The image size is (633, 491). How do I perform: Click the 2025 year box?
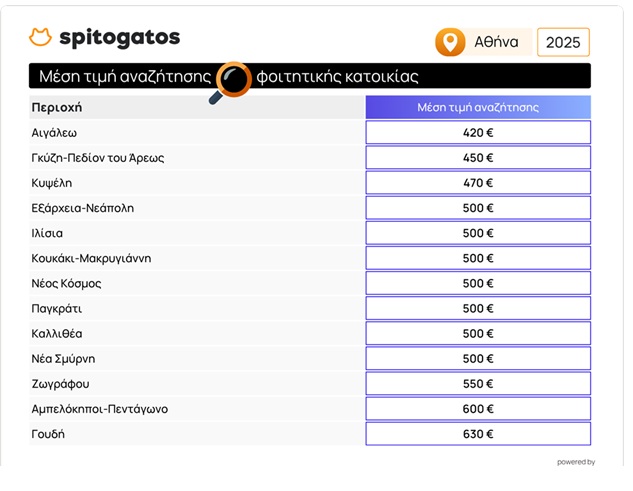click(x=563, y=42)
